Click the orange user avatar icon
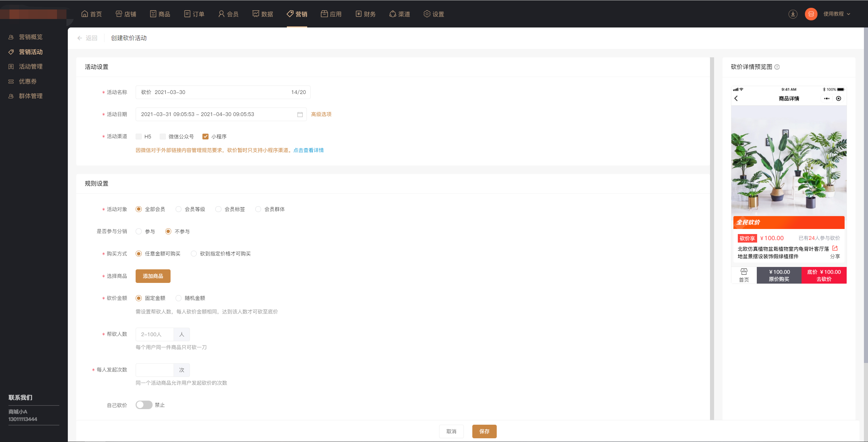 coord(811,14)
